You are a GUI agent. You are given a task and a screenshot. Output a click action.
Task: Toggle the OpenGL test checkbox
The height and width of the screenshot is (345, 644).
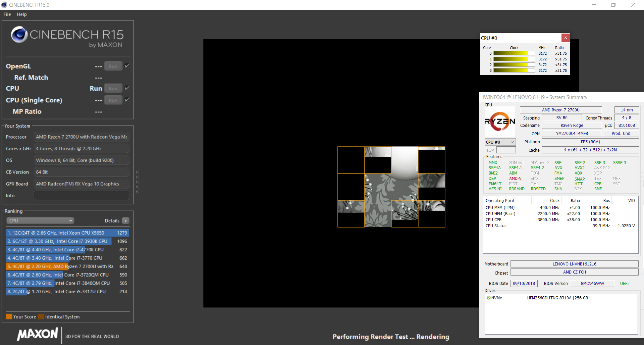pos(127,66)
